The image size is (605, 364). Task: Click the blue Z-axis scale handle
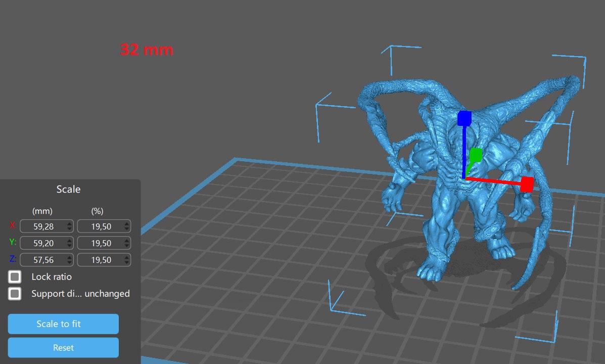[464, 119]
